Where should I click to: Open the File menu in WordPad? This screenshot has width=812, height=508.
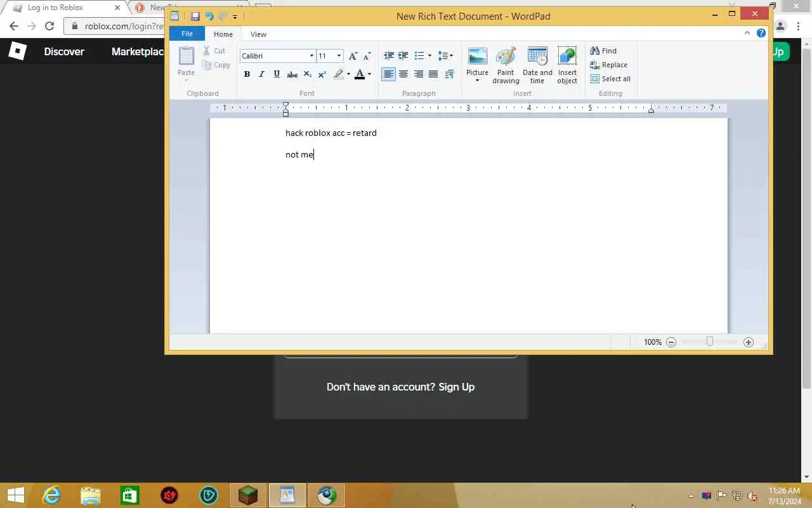pos(187,34)
